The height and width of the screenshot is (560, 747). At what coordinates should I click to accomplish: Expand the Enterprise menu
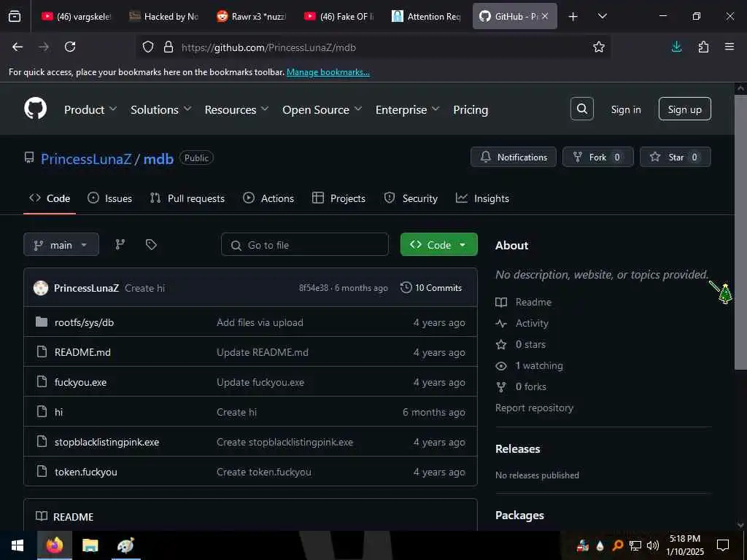click(407, 109)
